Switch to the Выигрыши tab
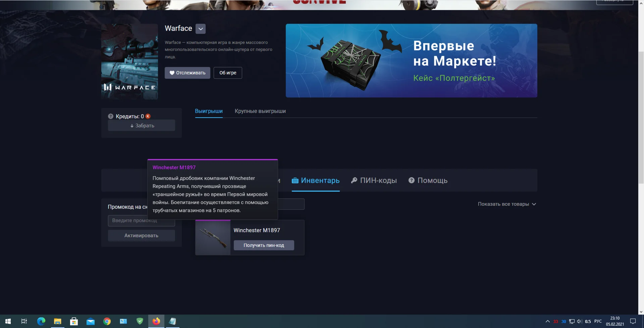644x328 pixels. [209, 111]
